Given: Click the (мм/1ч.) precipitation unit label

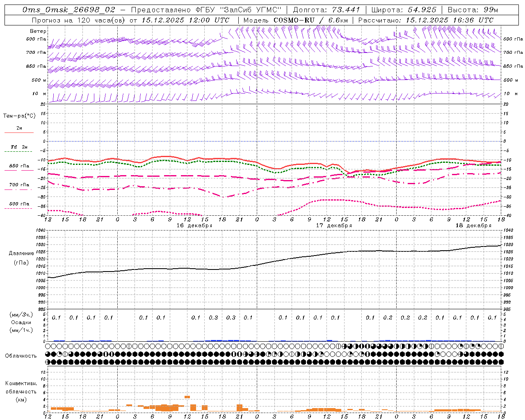Looking at the screenshot, I should (21, 330).
